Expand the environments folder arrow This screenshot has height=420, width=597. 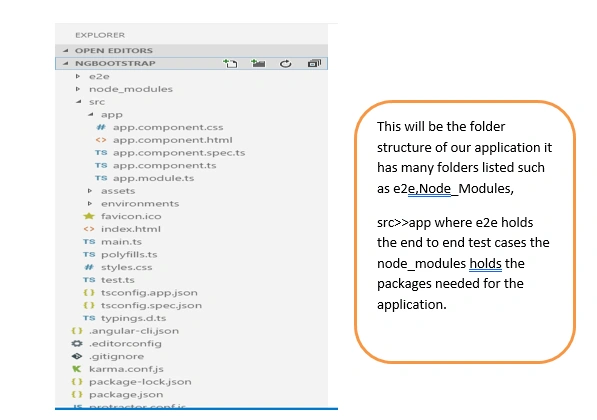(x=90, y=204)
